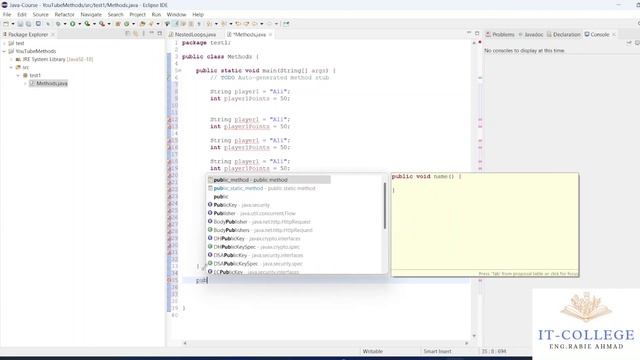Click the Open Type toolbar icon

[x=142, y=24]
